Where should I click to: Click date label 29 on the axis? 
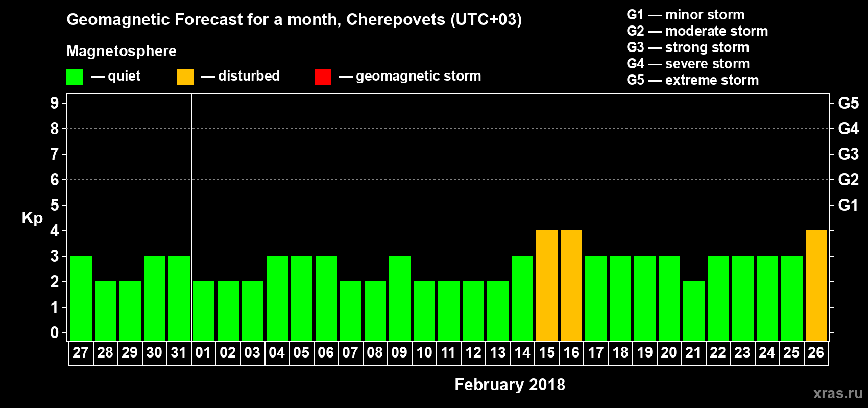point(130,353)
